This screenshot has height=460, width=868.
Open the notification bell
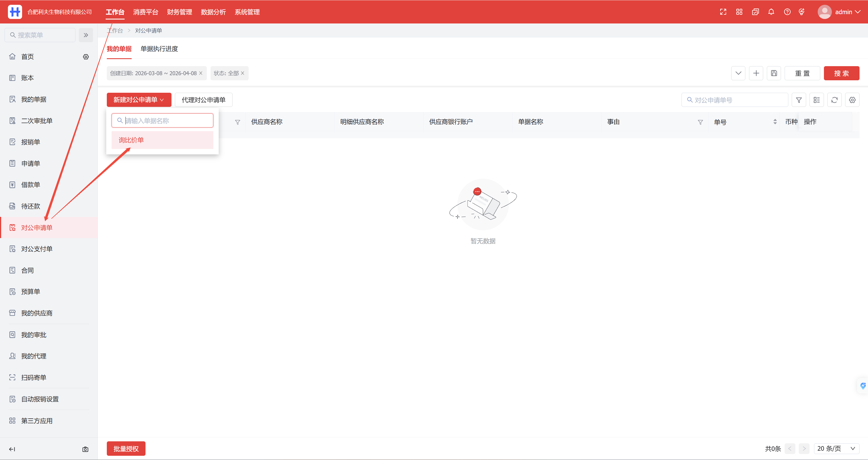(771, 12)
